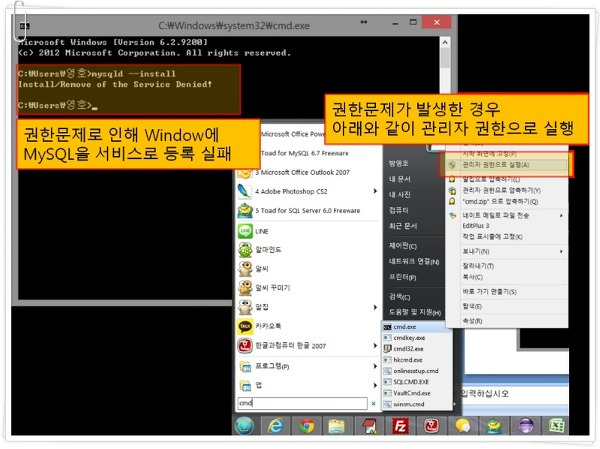Image resolution: width=600 pixels, height=449 pixels.
Task: Expand the 앱 submenu arrow
Action: (x=375, y=385)
